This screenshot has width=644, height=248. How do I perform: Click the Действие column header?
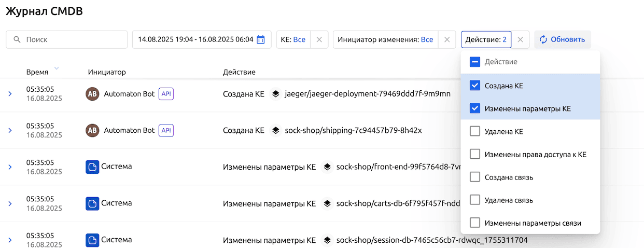(239, 72)
